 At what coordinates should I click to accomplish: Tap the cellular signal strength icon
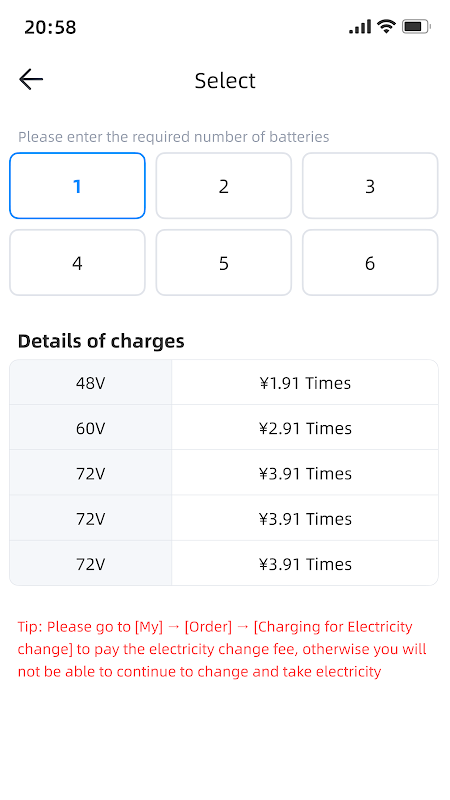(x=360, y=27)
